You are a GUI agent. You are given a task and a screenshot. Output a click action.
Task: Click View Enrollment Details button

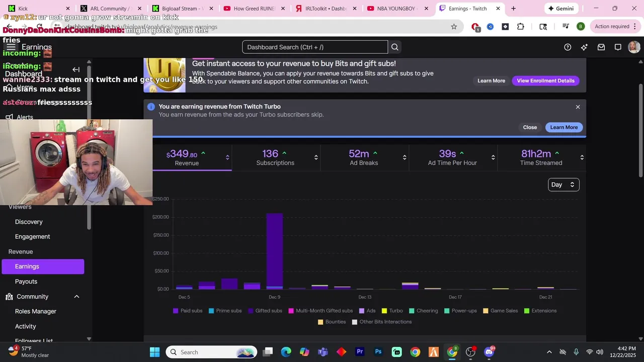(x=545, y=81)
